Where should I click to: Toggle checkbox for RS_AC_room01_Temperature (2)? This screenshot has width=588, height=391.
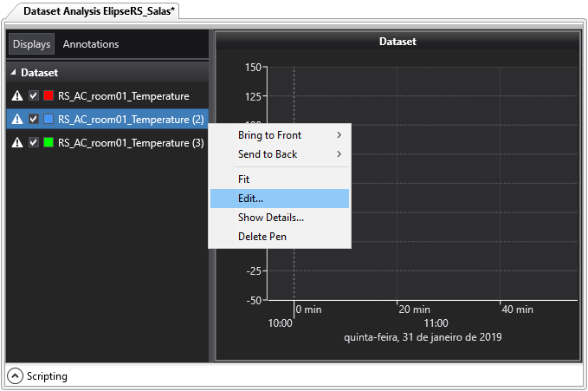tap(34, 120)
